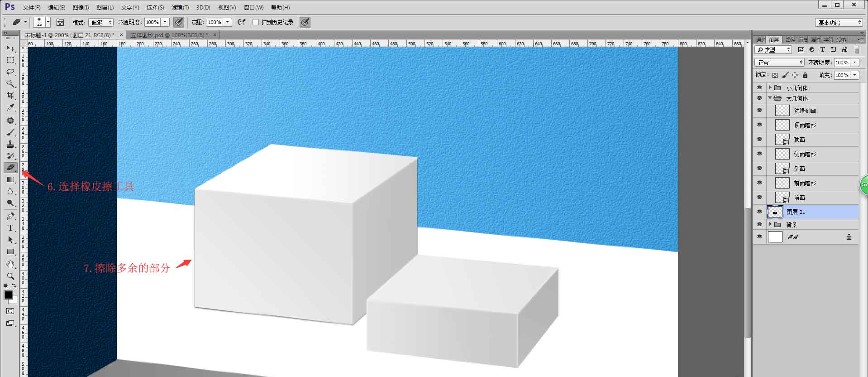
Task: Expand the 小几何体 layer group
Action: (x=770, y=87)
